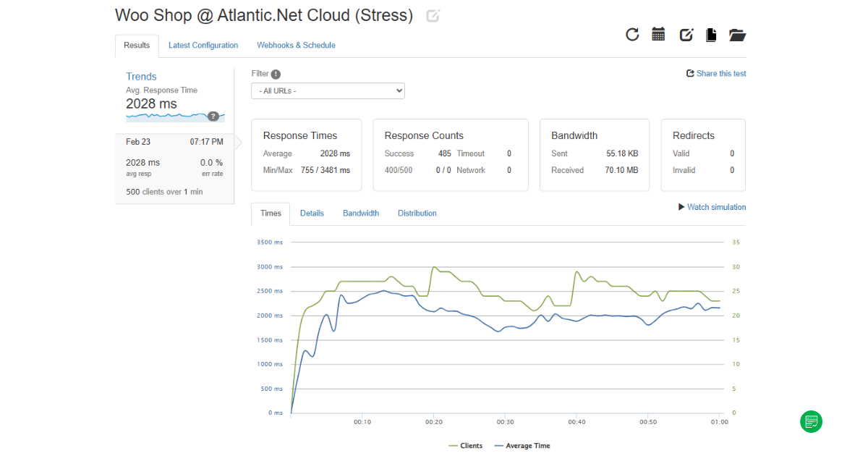
Task: Click Watch simulation link
Action: 712,207
